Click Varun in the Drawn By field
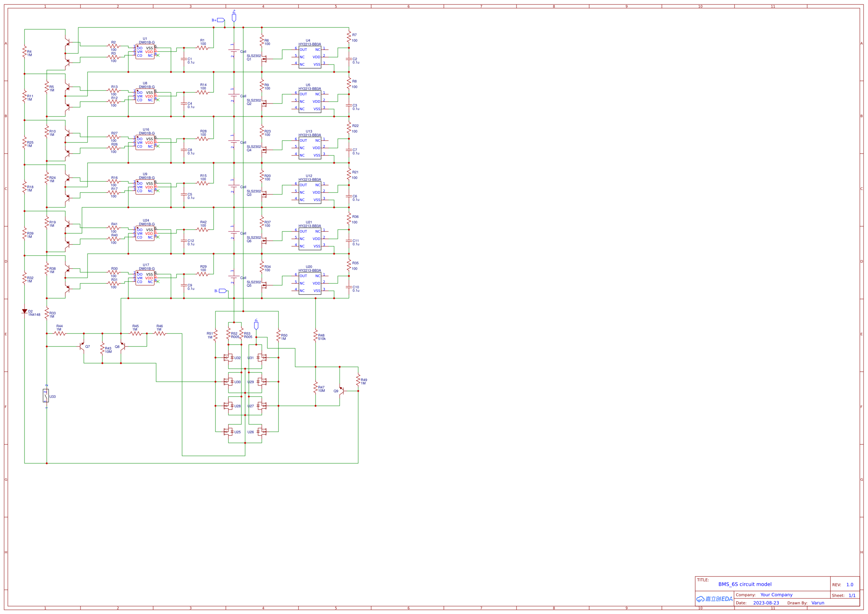Screen dimensions: 868x614 click(x=818, y=602)
